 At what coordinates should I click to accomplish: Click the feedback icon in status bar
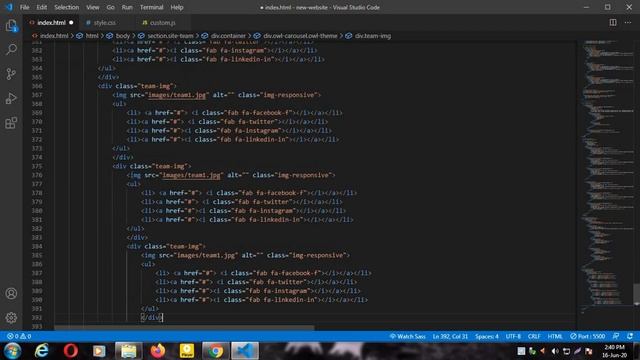click(x=616, y=336)
